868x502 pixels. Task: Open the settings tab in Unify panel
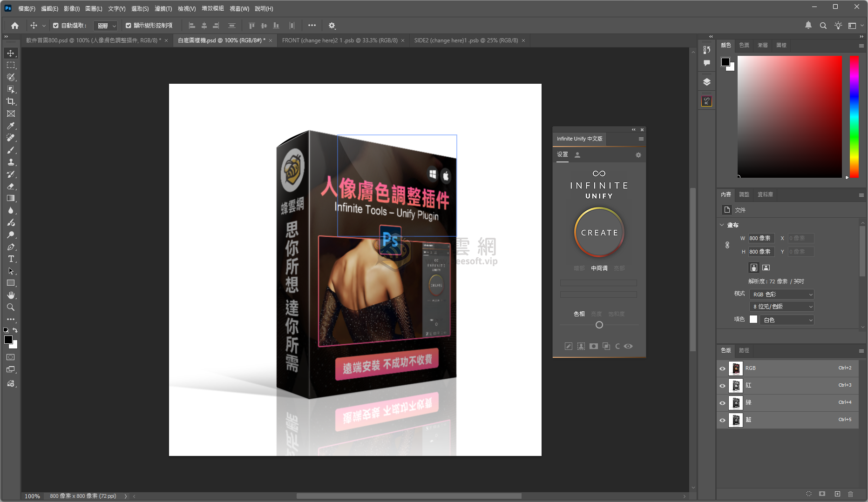pyautogui.click(x=563, y=154)
